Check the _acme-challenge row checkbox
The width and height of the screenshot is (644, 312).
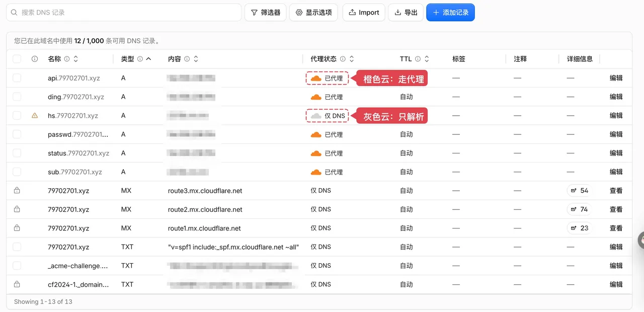click(17, 266)
